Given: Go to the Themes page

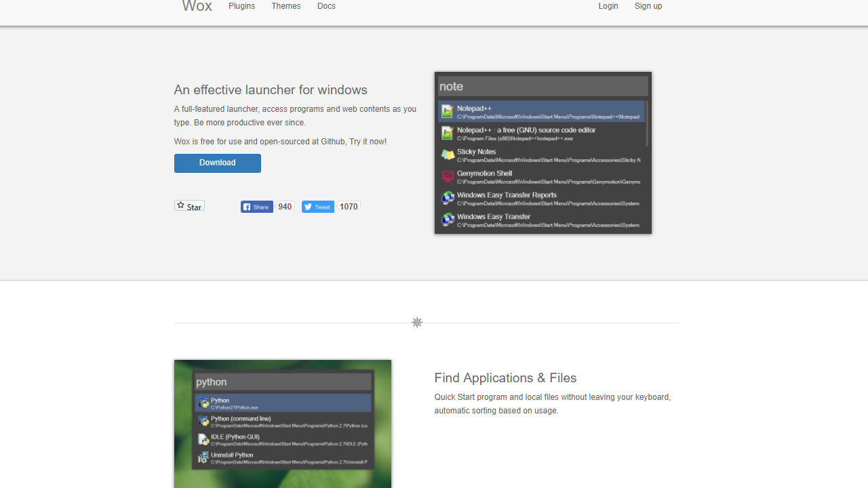Looking at the screenshot, I should coord(285,6).
